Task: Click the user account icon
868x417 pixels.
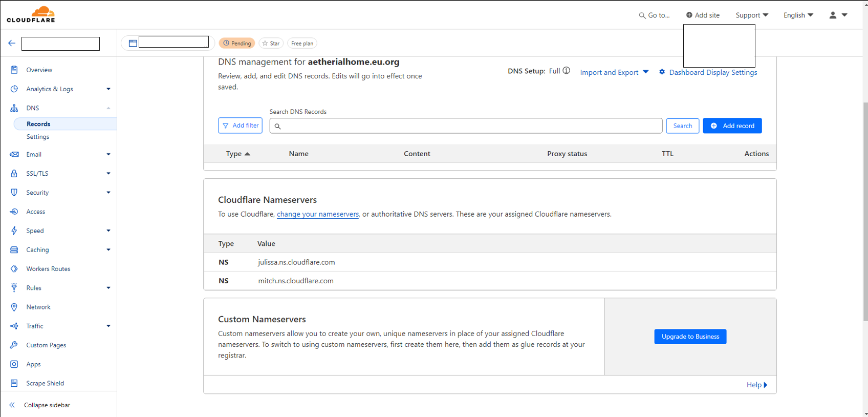Action: click(833, 15)
